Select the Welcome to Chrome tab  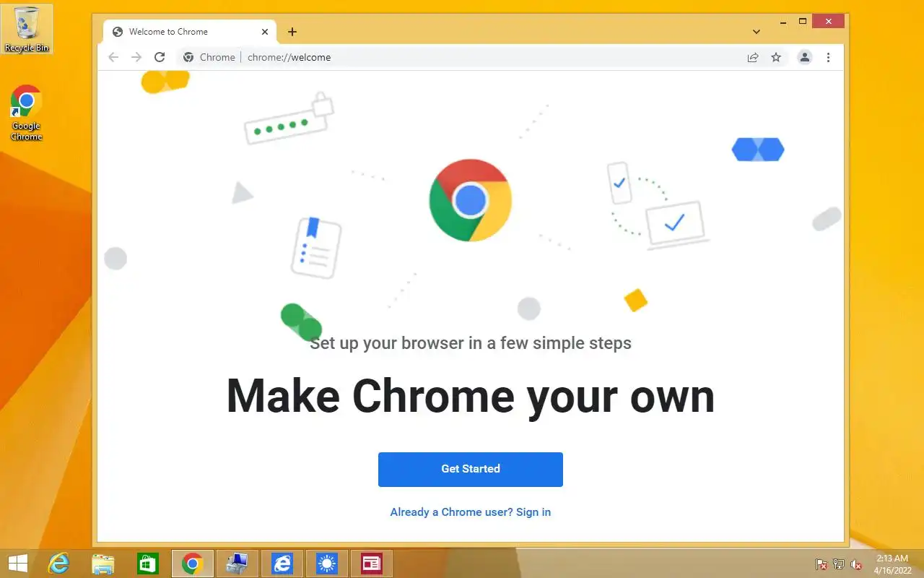tap(190, 32)
